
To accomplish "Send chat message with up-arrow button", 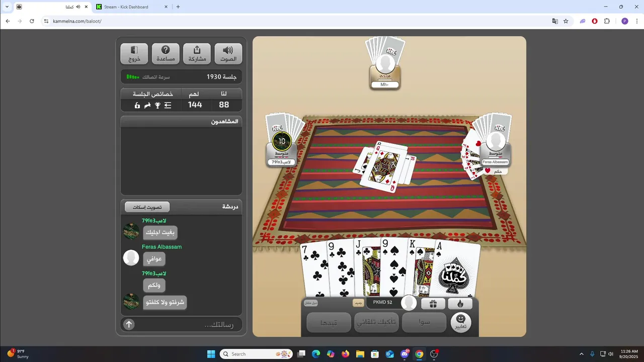I will (x=129, y=324).
